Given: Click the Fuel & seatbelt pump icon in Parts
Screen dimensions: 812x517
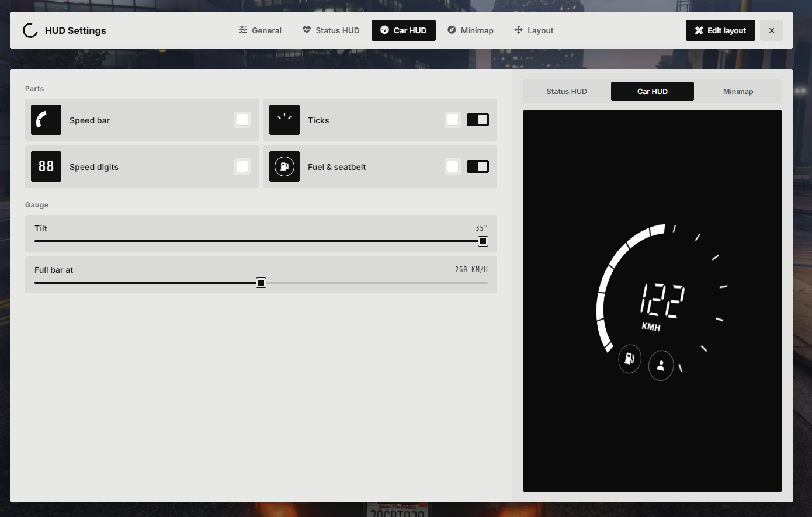Looking at the screenshot, I should point(284,166).
